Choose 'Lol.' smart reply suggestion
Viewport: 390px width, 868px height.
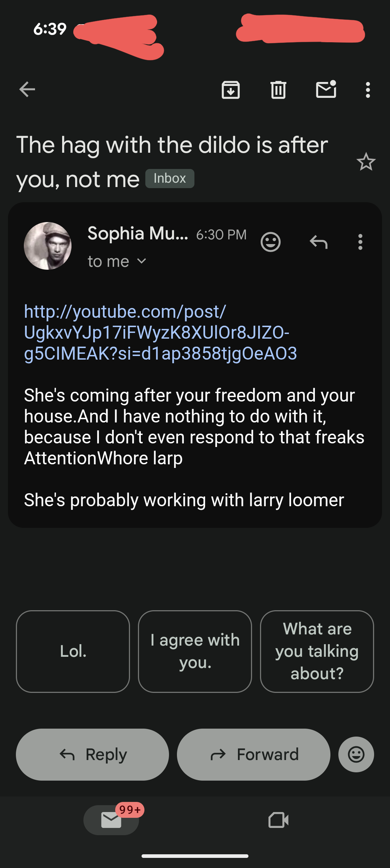coord(73,651)
